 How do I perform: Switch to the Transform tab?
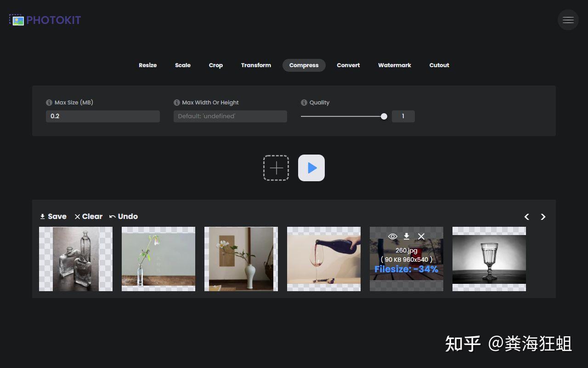pyautogui.click(x=256, y=65)
